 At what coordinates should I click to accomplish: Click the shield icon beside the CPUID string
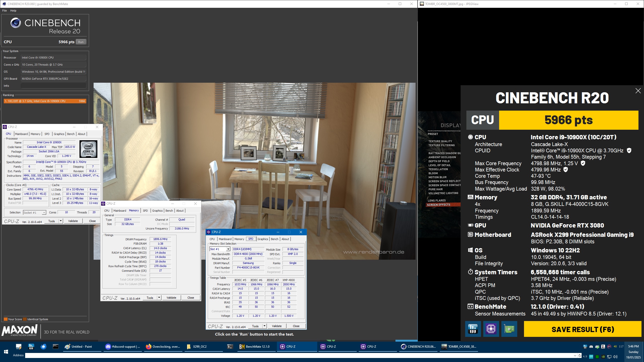629,151
